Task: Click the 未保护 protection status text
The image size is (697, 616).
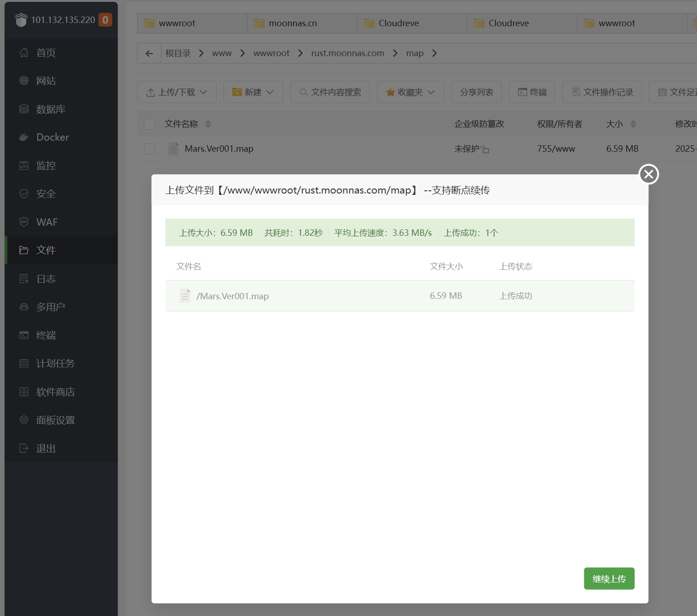Action: (467, 148)
